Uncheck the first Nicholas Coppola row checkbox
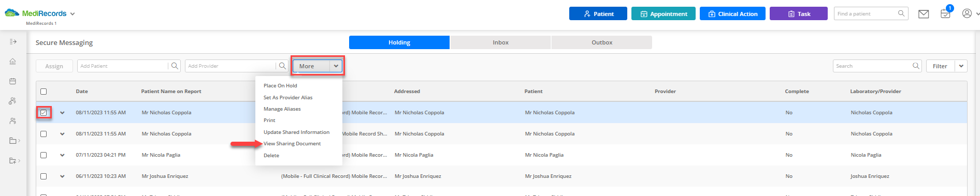The width and height of the screenshot is (980, 196). point(44,112)
